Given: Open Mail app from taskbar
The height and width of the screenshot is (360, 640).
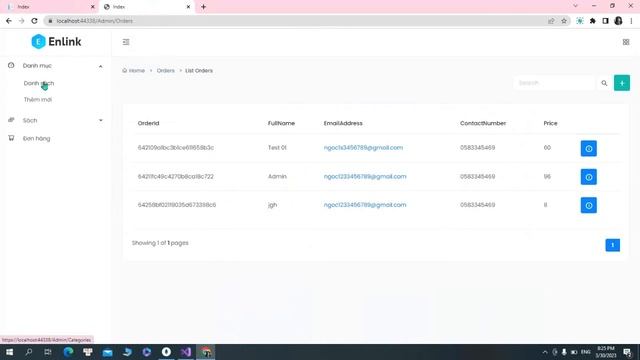Looking at the screenshot, I should pos(107,352).
